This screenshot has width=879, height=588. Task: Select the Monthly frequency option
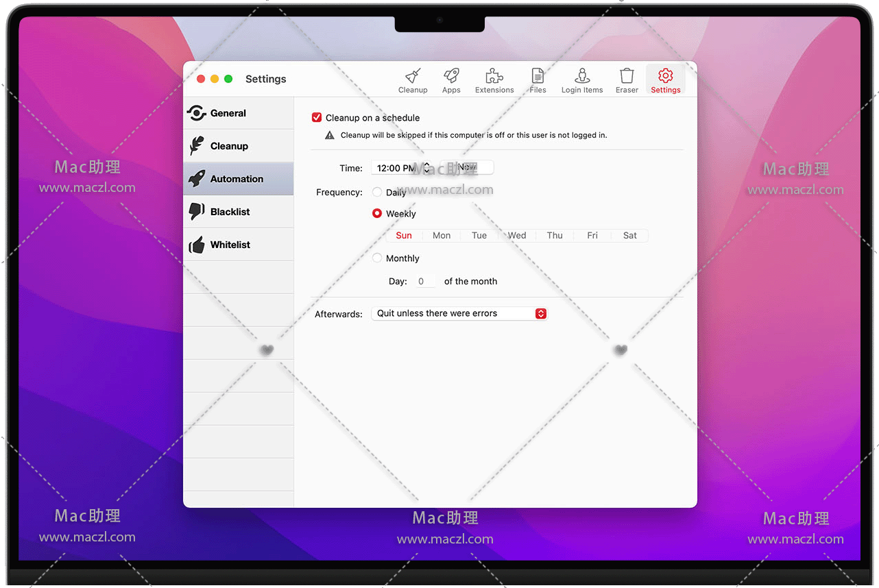point(377,258)
